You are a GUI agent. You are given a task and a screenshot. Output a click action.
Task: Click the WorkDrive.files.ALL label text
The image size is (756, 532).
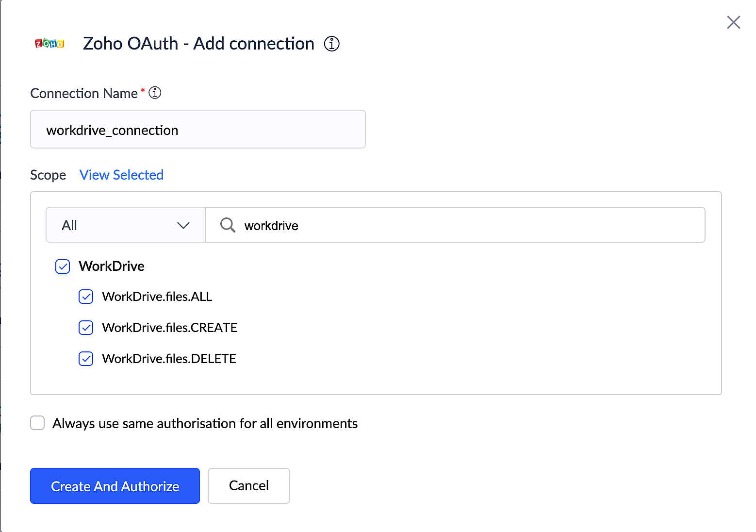157,297
